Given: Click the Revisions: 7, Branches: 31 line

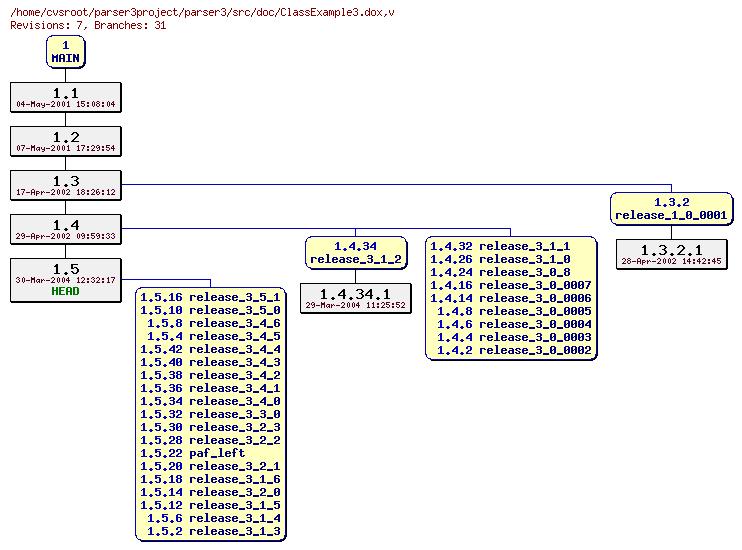Looking at the screenshot, I should (x=88, y=26).
